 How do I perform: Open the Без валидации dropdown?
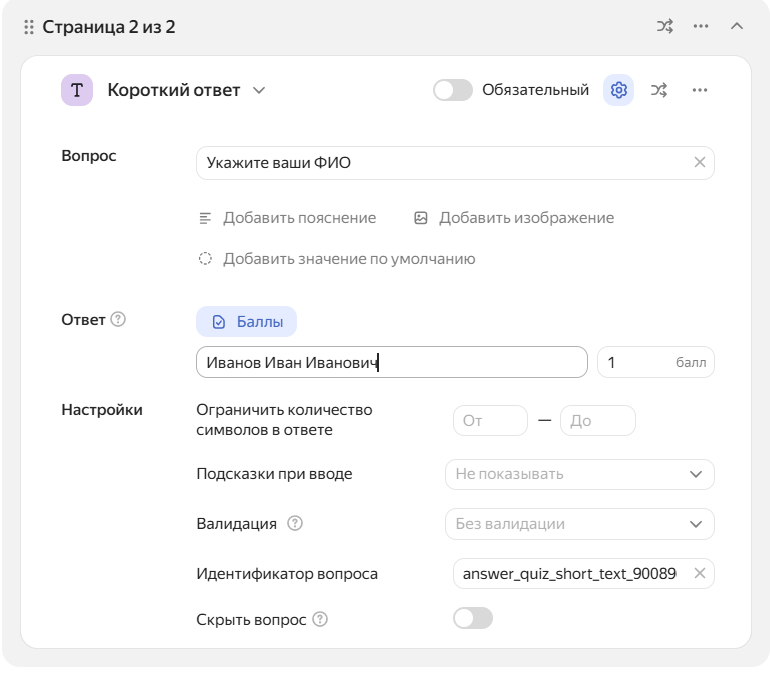click(579, 524)
